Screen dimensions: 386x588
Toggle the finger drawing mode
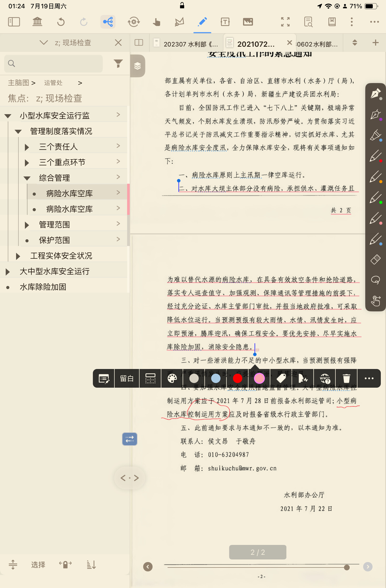click(375, 301)
